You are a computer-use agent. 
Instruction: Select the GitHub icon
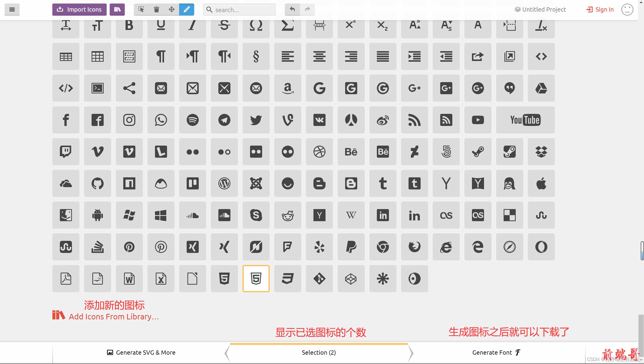point(97,183)
